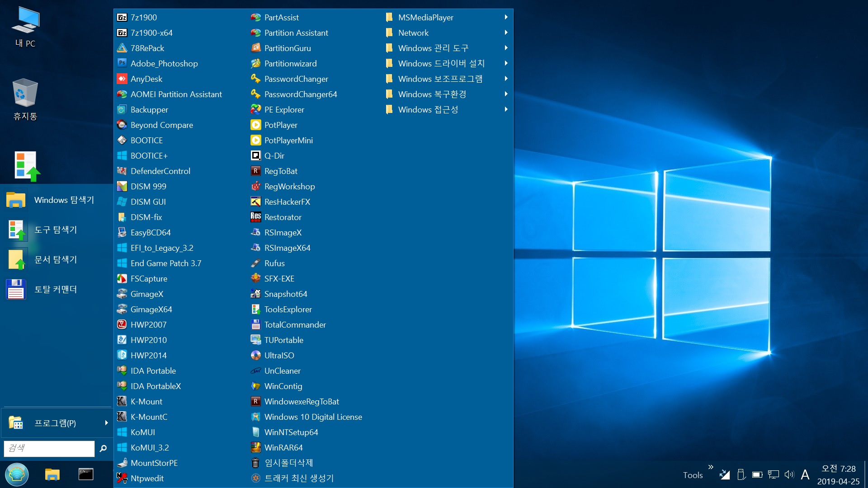Screen dimensions: 868x488
Task: Expand Windows 드라이버 설치 submenu
Action: [506, 63]
